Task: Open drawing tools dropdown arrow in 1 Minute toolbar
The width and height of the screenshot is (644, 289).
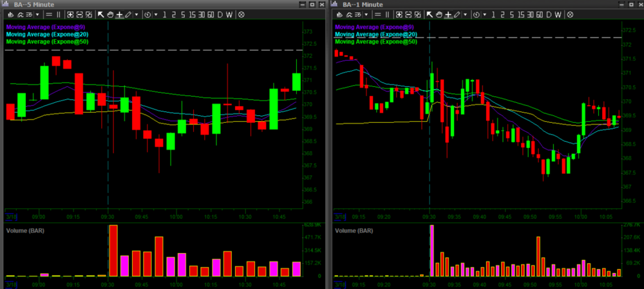Action: click(464, 14)
